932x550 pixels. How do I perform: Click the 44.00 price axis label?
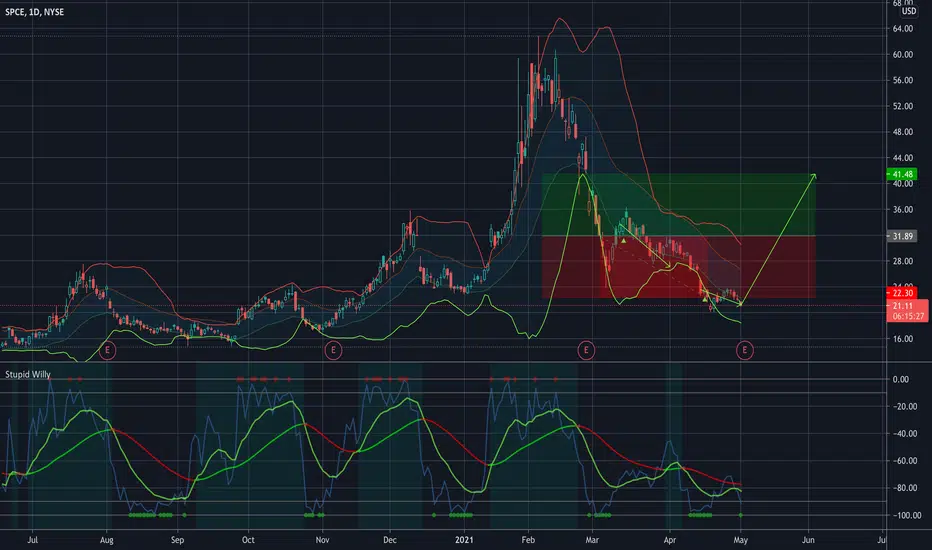tap(902, 158)
